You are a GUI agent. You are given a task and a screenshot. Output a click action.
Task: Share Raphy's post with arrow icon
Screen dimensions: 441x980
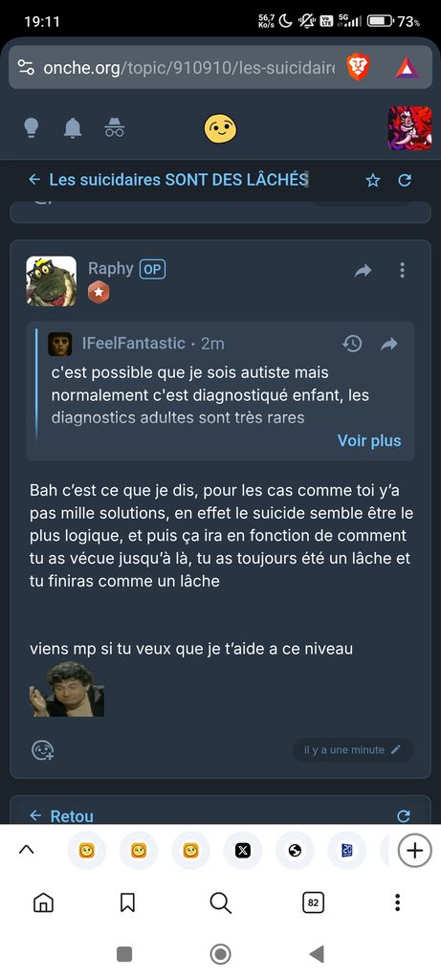click(363, 271)
